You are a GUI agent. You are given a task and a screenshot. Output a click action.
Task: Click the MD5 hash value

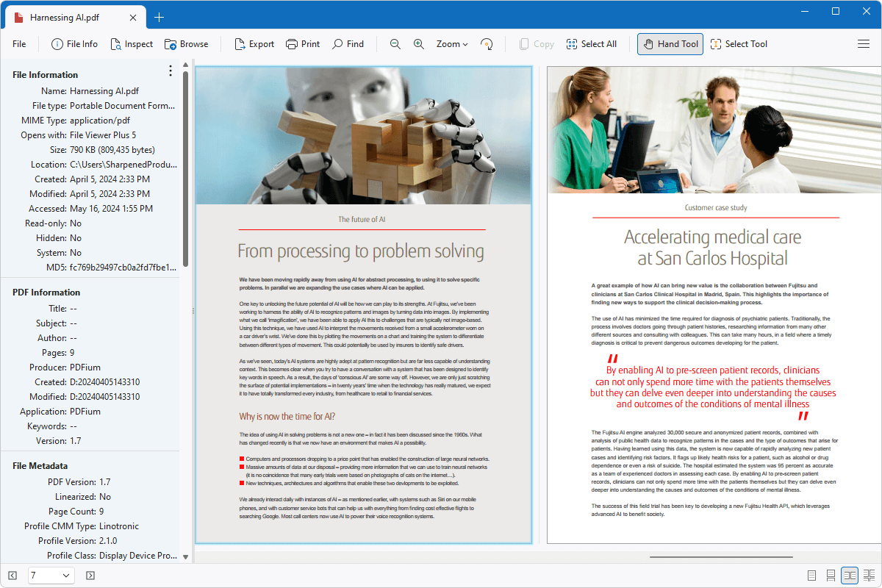tap(123, 268)
